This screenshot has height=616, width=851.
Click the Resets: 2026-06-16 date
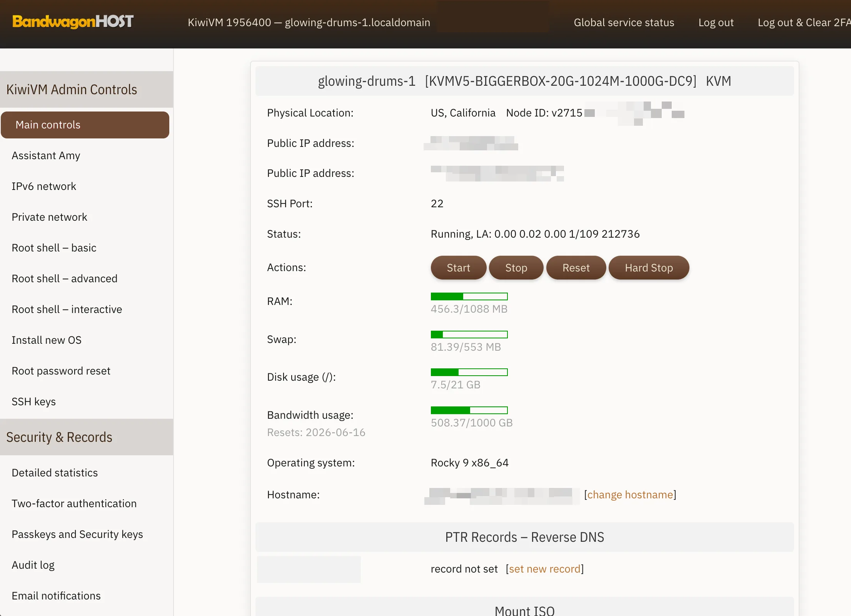316,433
